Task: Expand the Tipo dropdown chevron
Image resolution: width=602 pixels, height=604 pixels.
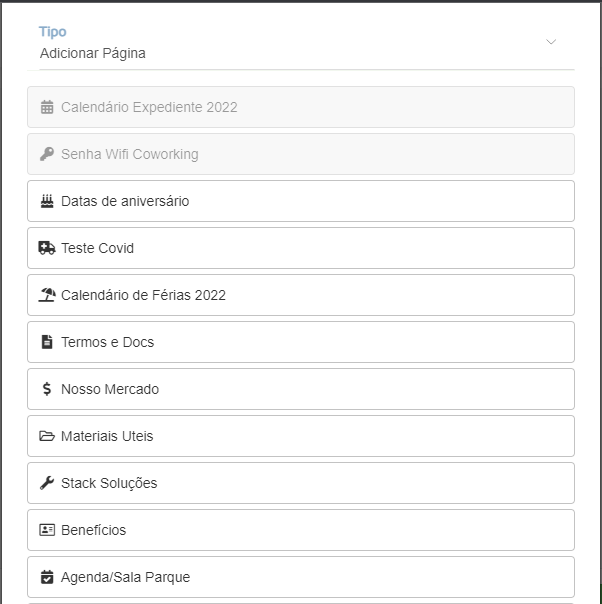Action: click(x=551, y=42)
